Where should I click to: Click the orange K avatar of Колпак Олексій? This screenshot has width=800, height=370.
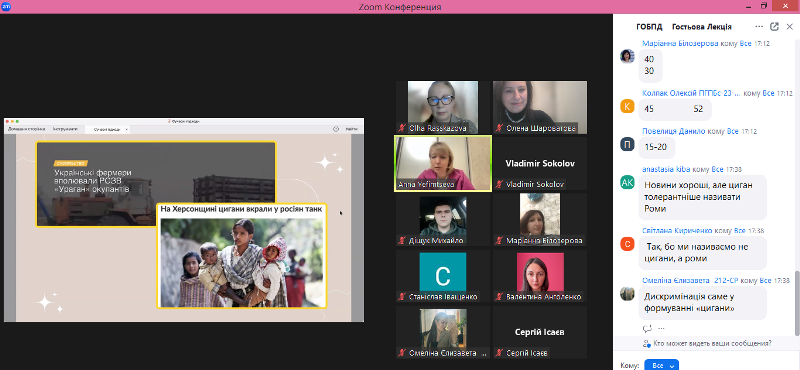627,106
